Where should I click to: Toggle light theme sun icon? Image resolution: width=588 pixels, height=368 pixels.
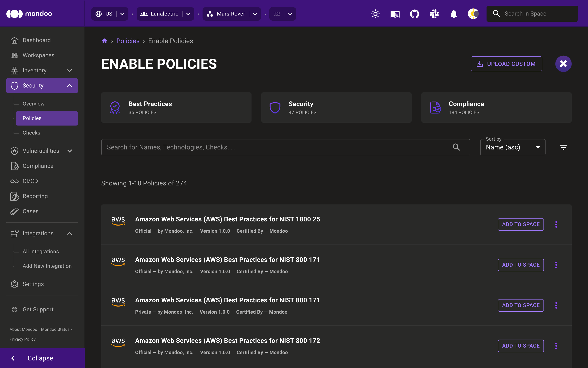pos(375,14)
